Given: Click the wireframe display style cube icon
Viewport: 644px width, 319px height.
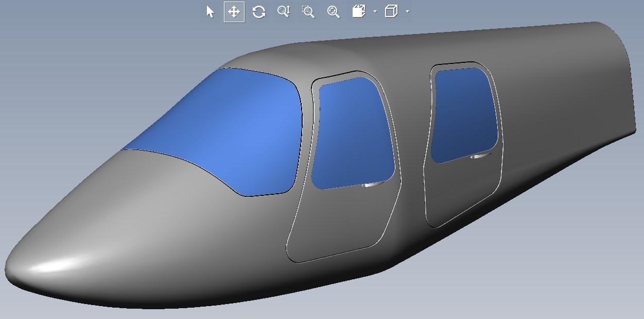Looking at the screenshot, I should click(392, 11).
